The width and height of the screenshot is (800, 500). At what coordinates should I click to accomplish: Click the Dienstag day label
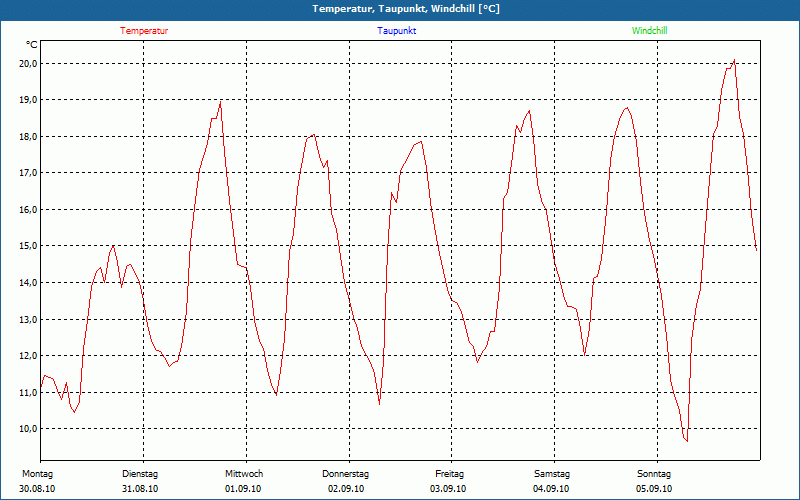[140, 474]
